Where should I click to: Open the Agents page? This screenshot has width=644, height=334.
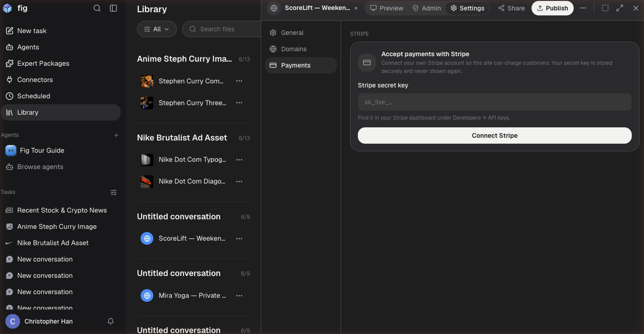61,47
